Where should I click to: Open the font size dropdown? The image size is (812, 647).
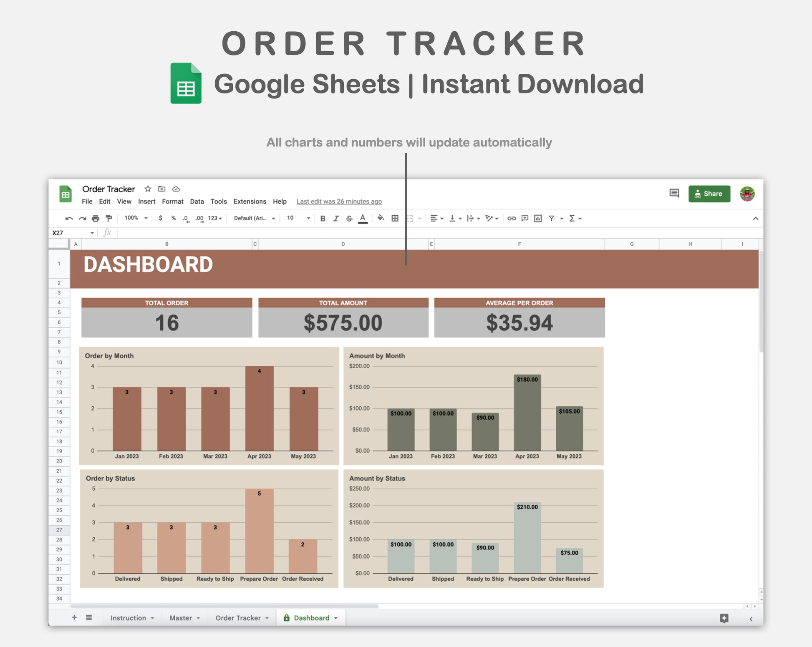[x=298, y=218]
